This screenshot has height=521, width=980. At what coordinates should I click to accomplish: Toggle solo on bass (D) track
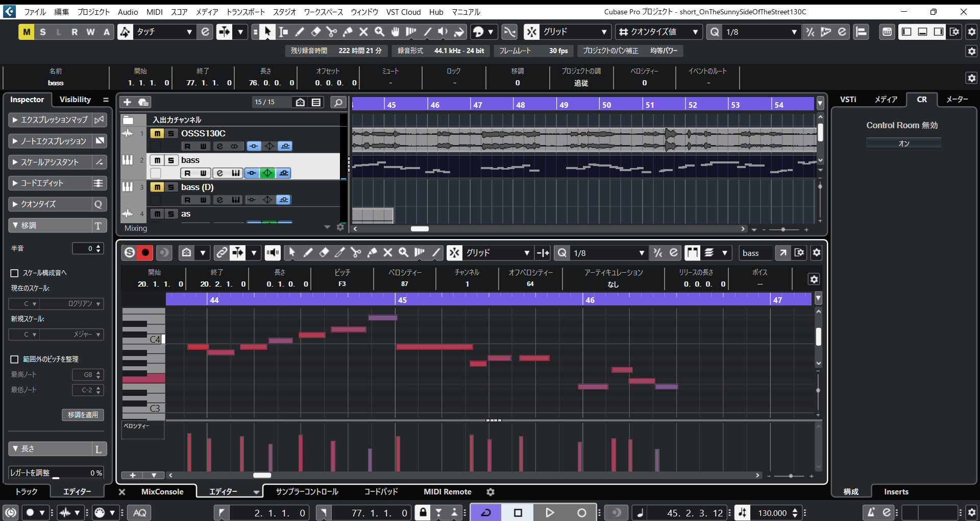click(x=171, y=187)
